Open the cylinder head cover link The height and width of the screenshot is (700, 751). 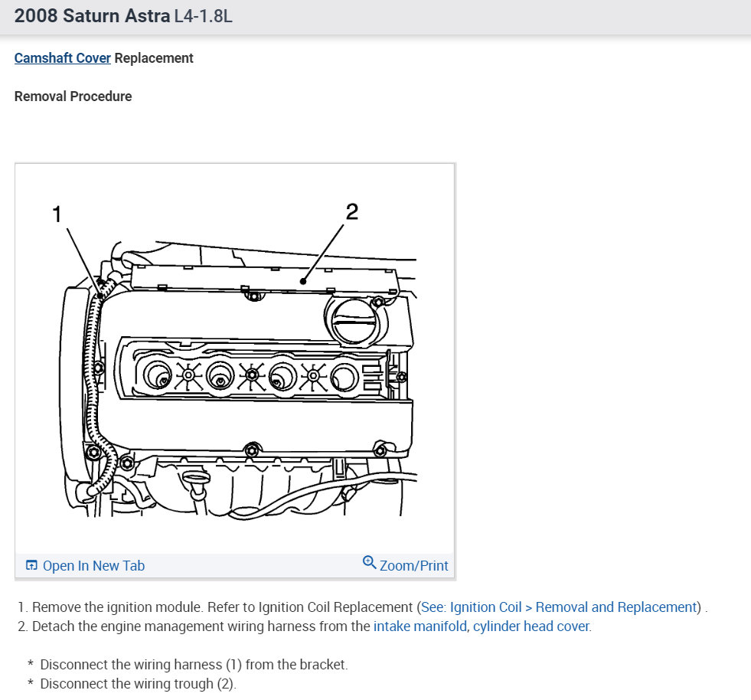tap(530, 626)
